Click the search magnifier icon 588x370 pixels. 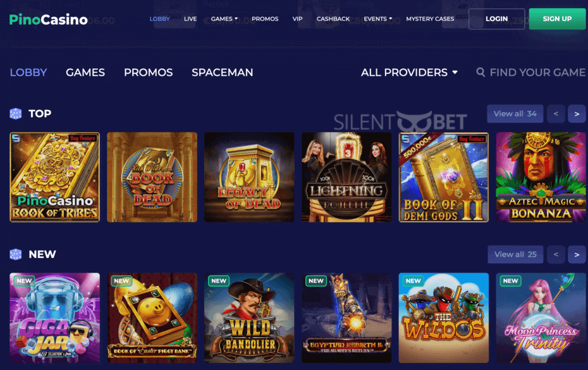(481, 72)
